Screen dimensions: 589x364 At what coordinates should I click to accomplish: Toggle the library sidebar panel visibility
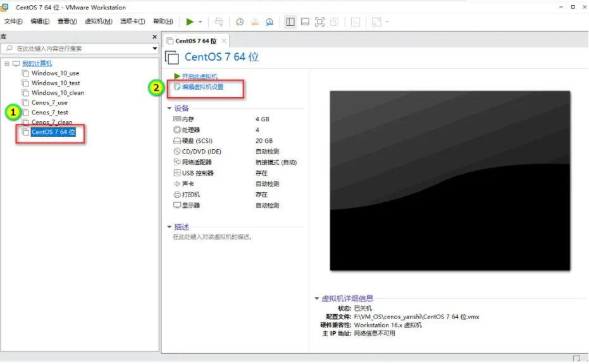click(x=289, y=21)
